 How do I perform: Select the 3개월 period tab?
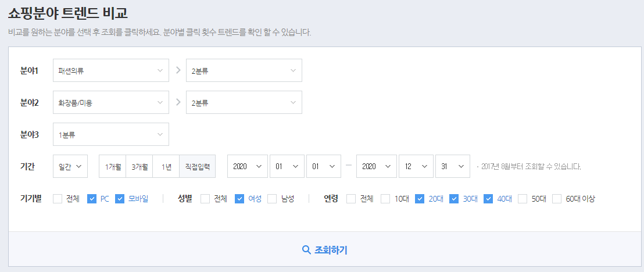(x=139, y=166)
